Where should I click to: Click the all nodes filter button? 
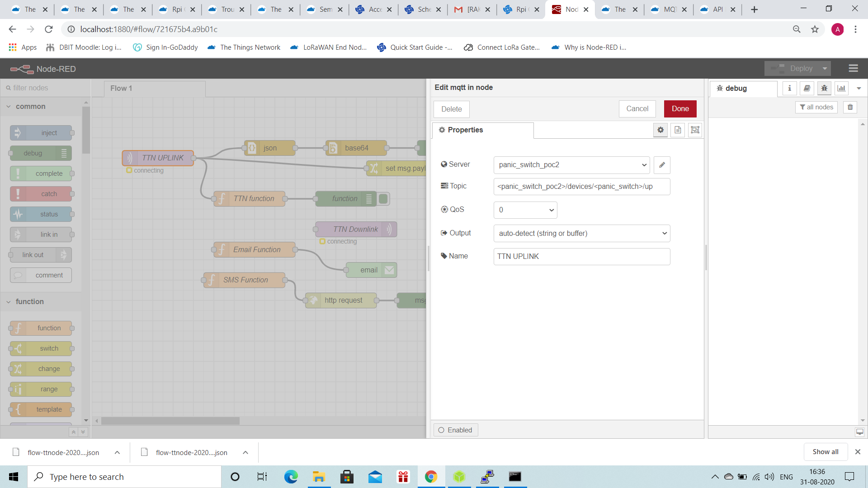[816, 107]
